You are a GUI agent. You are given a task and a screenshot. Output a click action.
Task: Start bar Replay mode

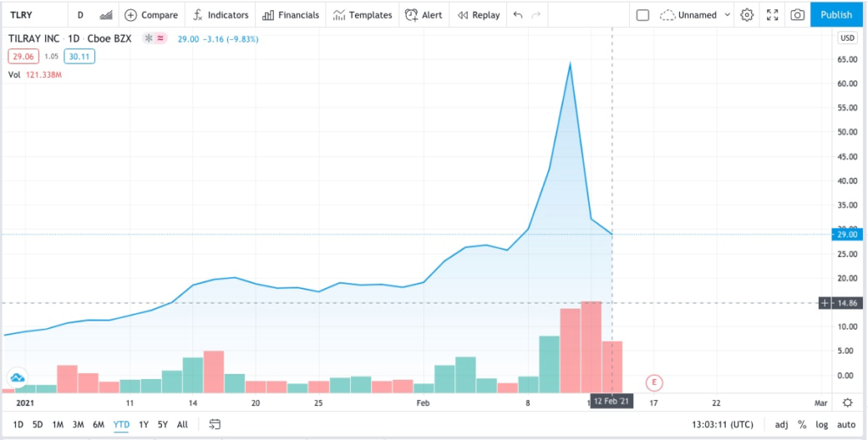point(479,15)
